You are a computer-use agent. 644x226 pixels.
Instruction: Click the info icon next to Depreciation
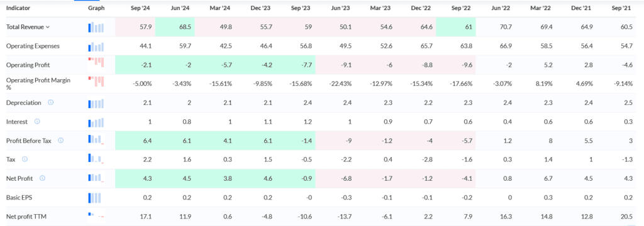click(x=50, y=102)
